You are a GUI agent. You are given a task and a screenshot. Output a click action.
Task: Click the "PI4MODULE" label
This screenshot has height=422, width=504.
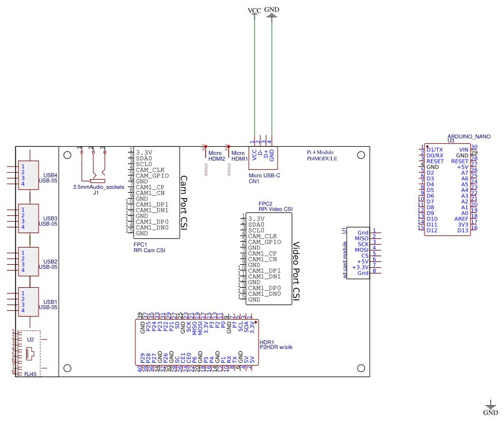click(322, 158)
